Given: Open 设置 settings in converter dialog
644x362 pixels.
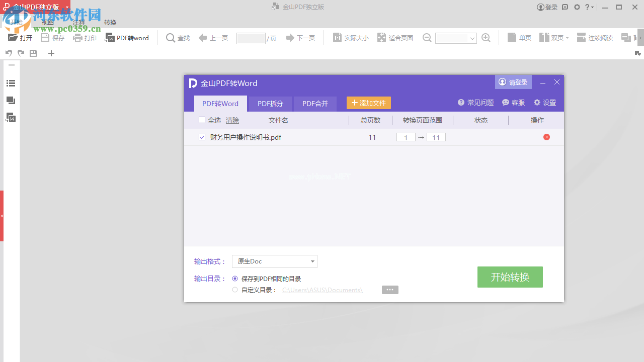Looking at the screenshot, I should (x=545, y=103).
